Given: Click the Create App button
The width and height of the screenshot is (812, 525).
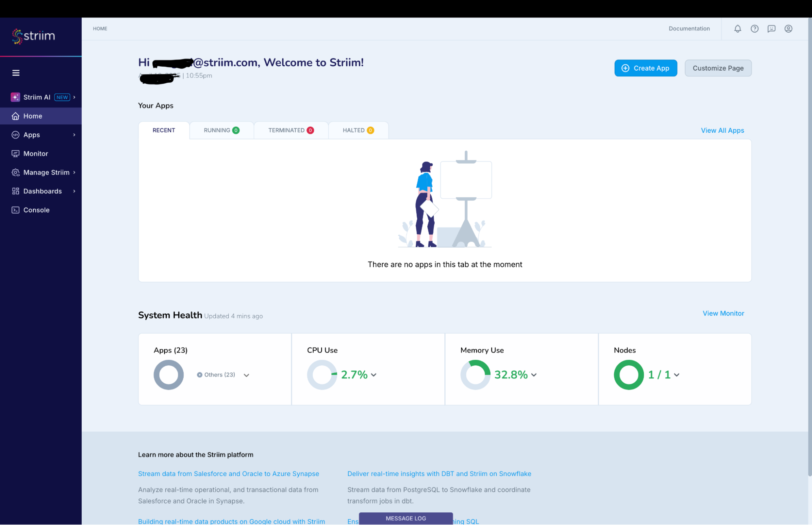Looking at the screenshot, I should (x=645, y=68).
